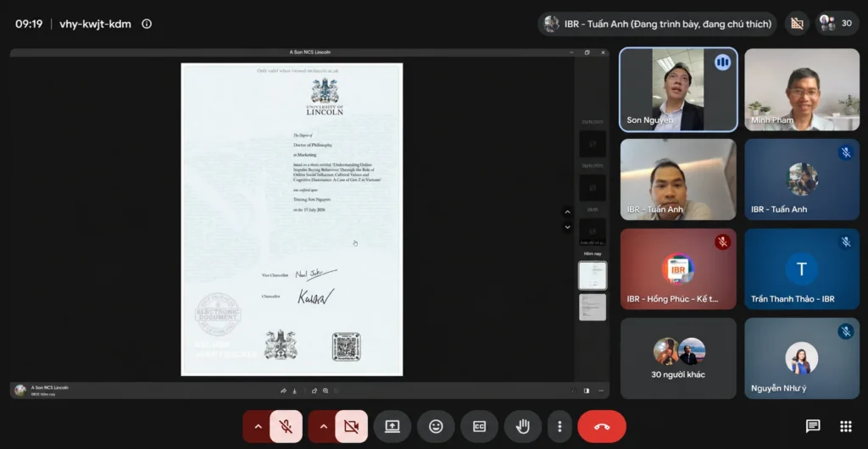
Task: Open the three-dot more options menu
Action: point(559,426)
